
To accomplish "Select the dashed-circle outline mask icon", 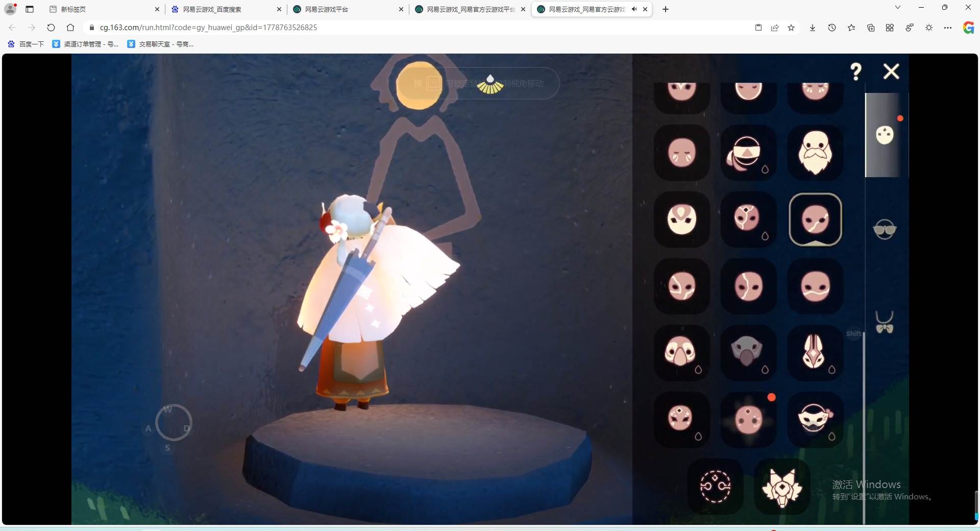I will pyautogui.click(x=715, y=487).
